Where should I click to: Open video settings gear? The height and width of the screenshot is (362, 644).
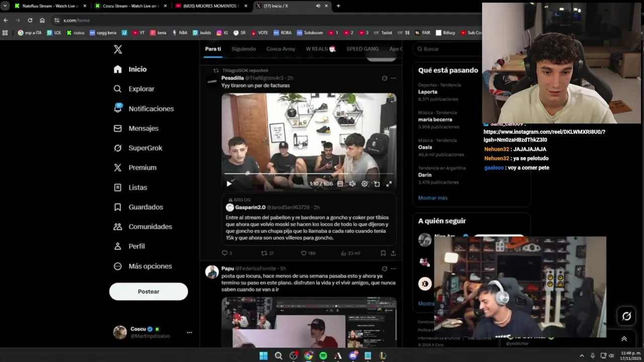[365, 184]
